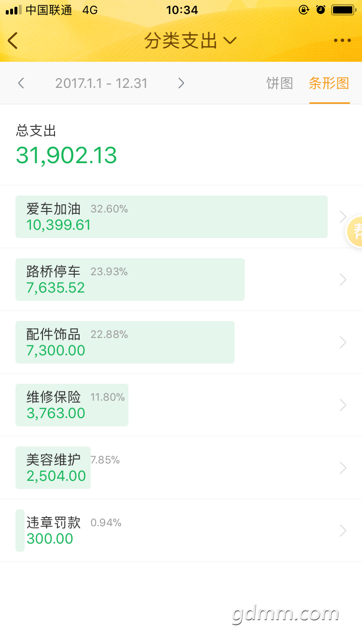Expand 路桥停车 row chevron
The height and width of the screenshot is (644, 362).
coord(343,280)
